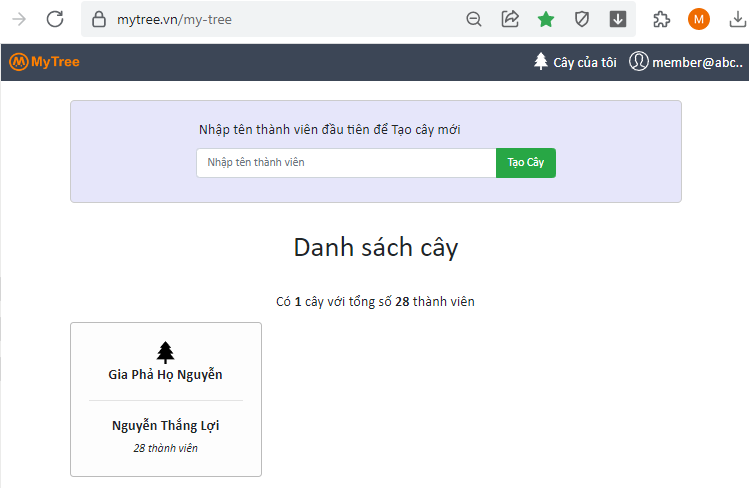Screen dimensions: 749x488
Task: Click the pine tree icon on card
Action: pyautogui.click(x=166, y=351)
